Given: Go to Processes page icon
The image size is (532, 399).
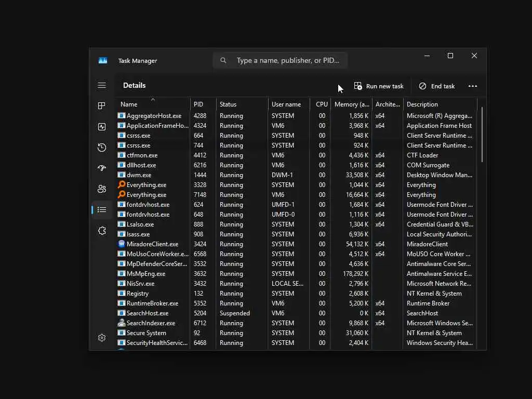Looking at the screenshot, I should 102,106.
